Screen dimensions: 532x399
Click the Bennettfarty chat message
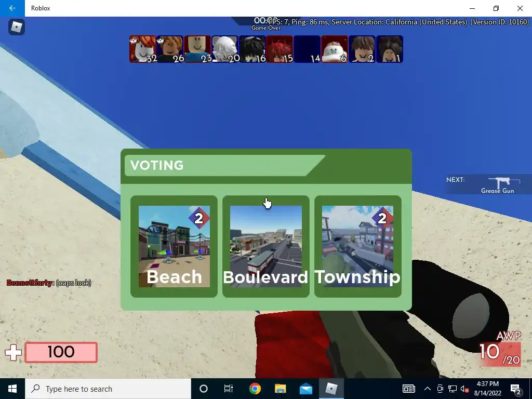pyautogui.click(x=49, y=283)
